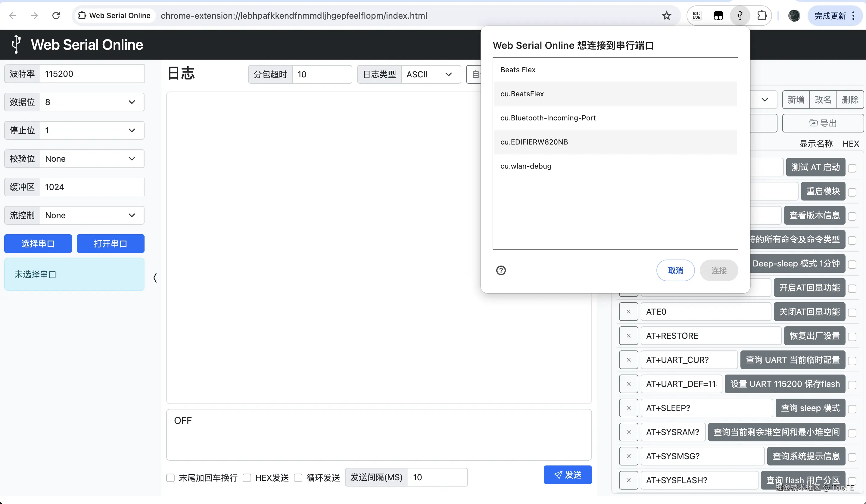Click the Web Serial Online USB logo icon
This screenshot has height=504, width=866.
[x=15, y=44]
